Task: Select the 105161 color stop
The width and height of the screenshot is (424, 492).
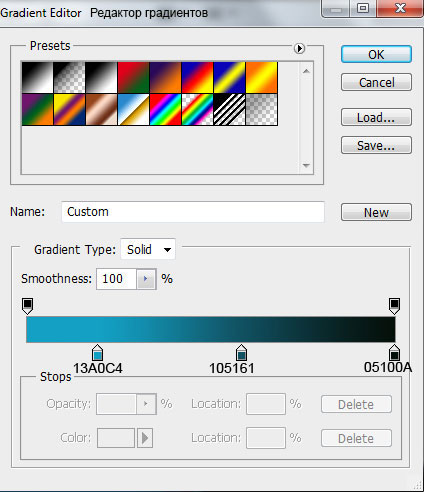Action: (242, 353)
